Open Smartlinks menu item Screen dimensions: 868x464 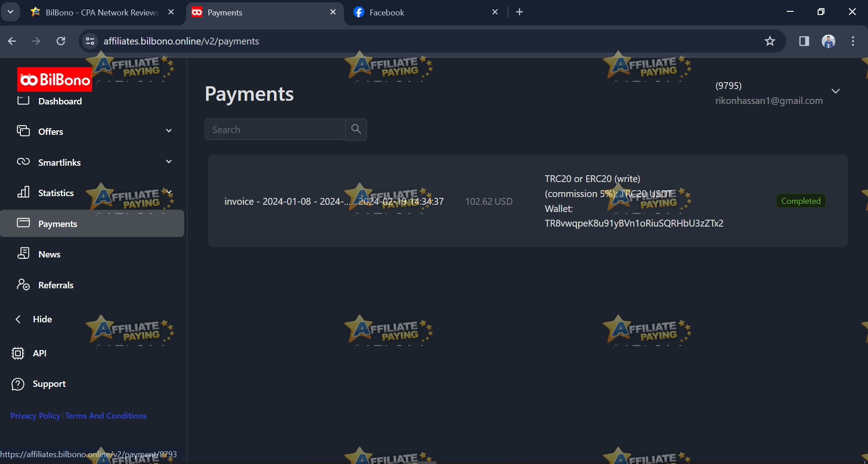[60, 163]
